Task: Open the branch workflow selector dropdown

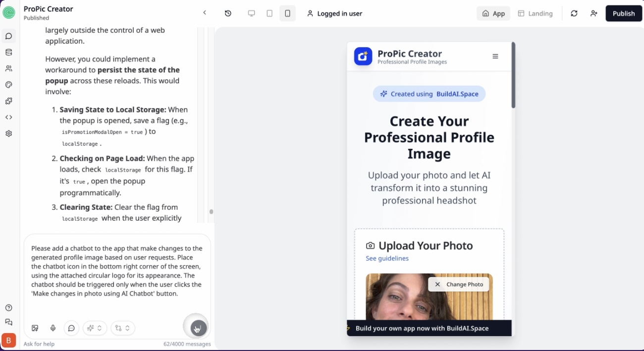Action: pos(122,328)
